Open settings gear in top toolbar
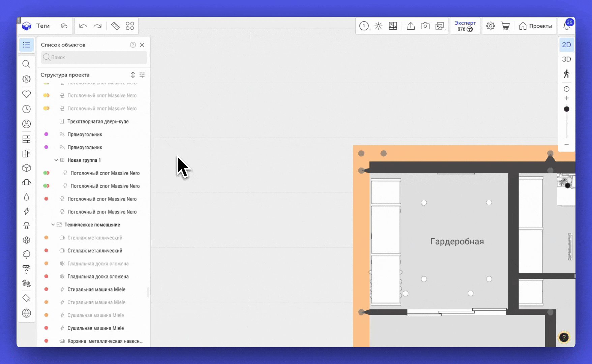Image resolution: width=592 pixels, height=364 pixels. [491, 26]
